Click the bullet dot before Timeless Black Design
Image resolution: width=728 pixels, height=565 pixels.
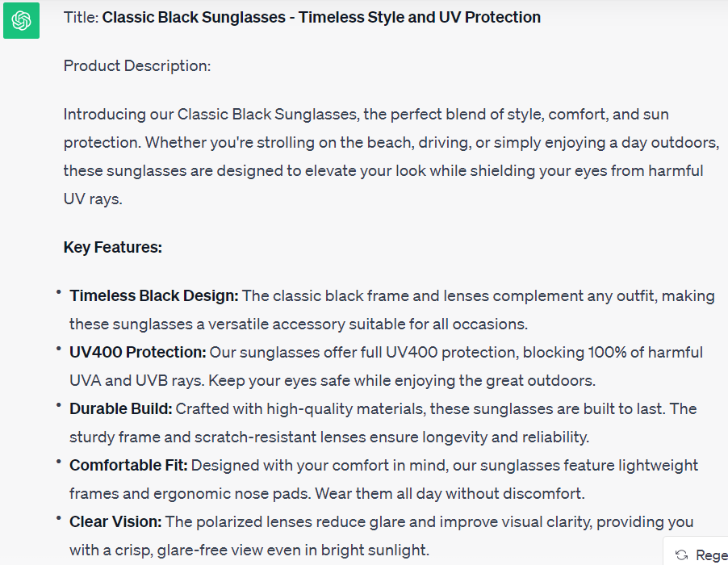(x=59, y=291)
